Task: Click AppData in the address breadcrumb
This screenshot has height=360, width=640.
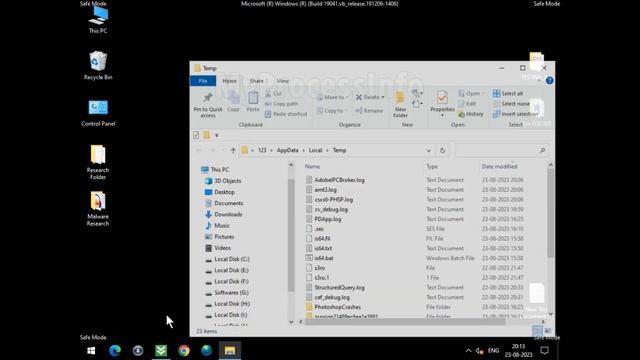Action: (287, 150)
